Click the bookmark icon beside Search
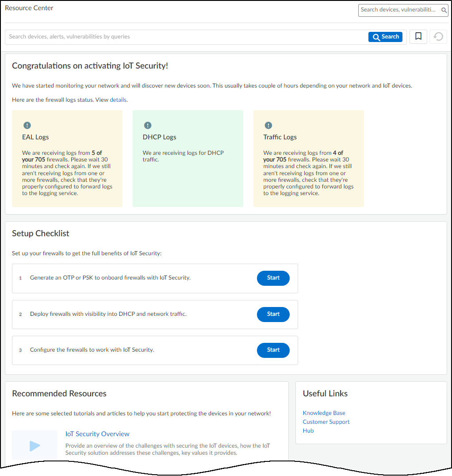452x476 pixels. [x=418, y=36]
